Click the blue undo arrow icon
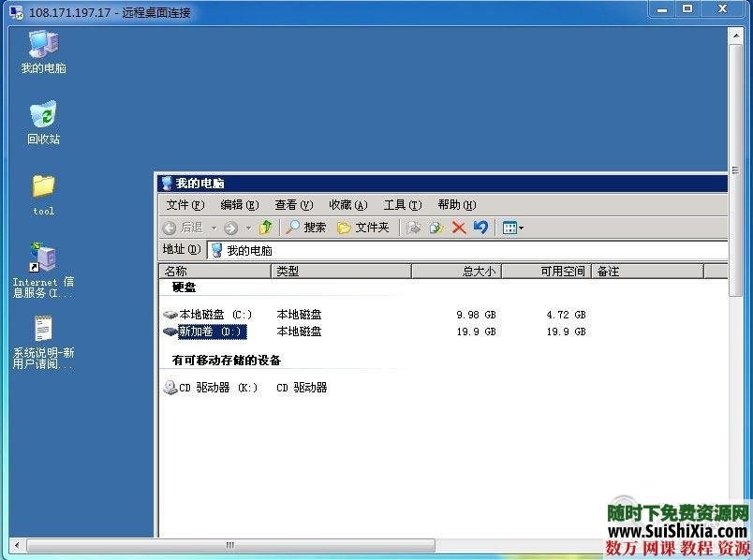The height and width of the screenshot is (560, 753). 480,228
